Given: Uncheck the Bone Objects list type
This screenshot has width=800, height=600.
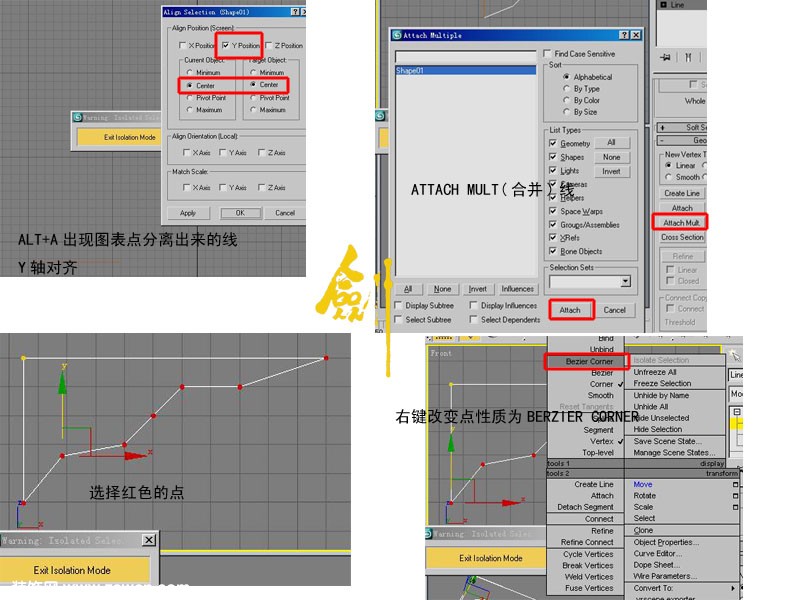Looking at the screenshot, I should [553, 251].
